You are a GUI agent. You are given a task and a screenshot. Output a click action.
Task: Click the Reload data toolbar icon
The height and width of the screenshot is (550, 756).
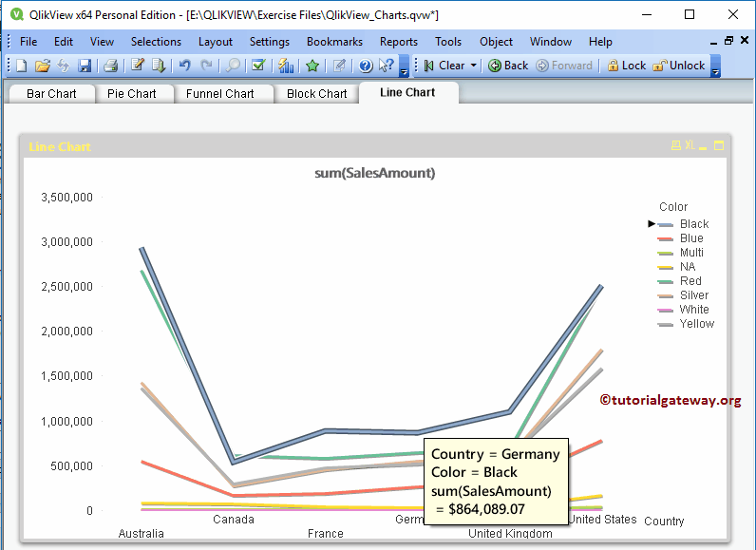[64, 66]
